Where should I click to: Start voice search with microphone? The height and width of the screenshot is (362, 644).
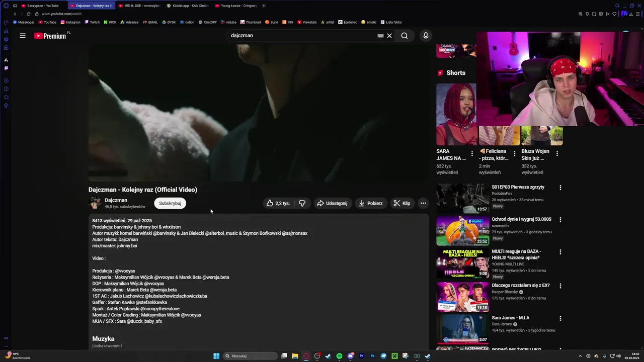426,36
